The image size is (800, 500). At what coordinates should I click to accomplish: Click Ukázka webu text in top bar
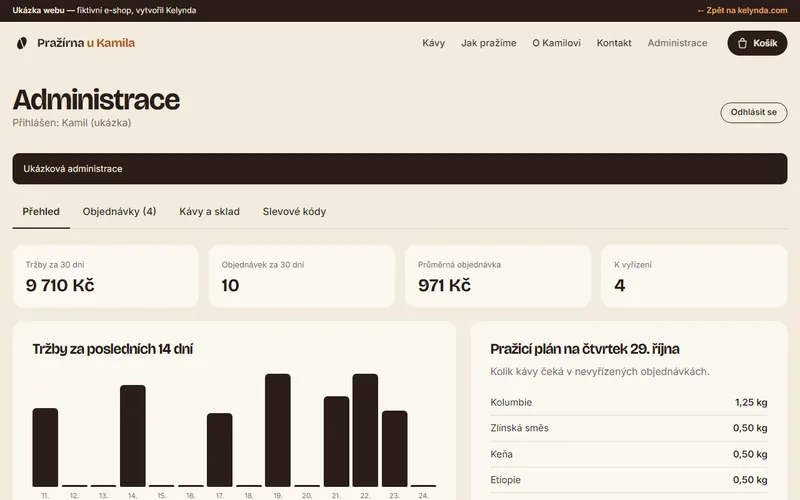coord(39,10)
